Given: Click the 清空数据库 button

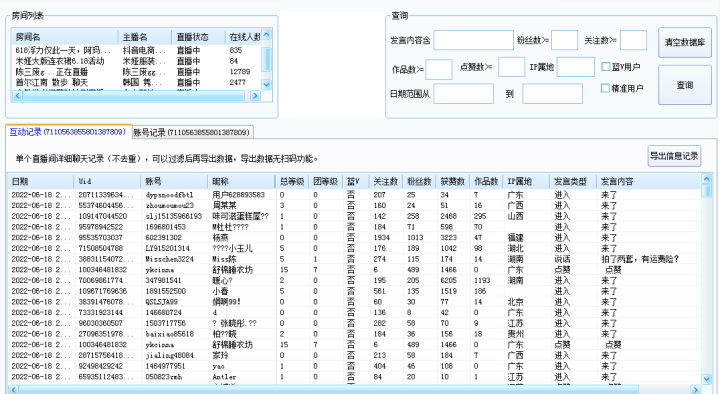Looking at the screenshot, I should tap(685, 42).
